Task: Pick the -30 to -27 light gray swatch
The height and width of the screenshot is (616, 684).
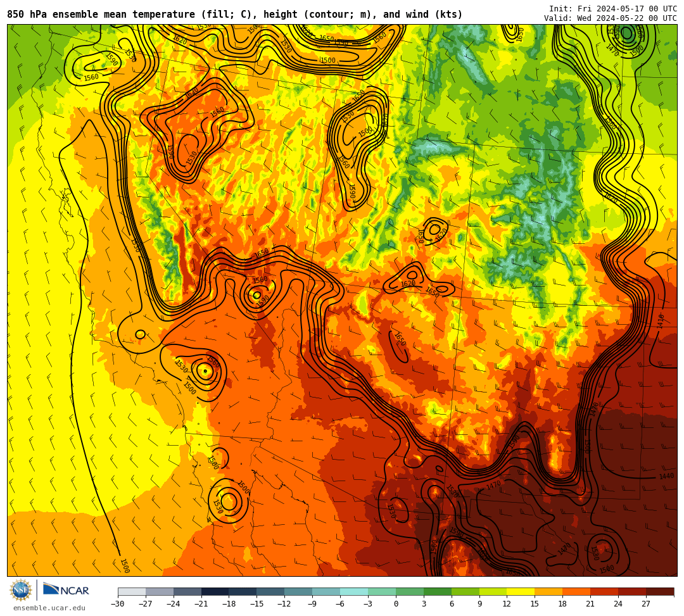Action: (x=132, y=591)
